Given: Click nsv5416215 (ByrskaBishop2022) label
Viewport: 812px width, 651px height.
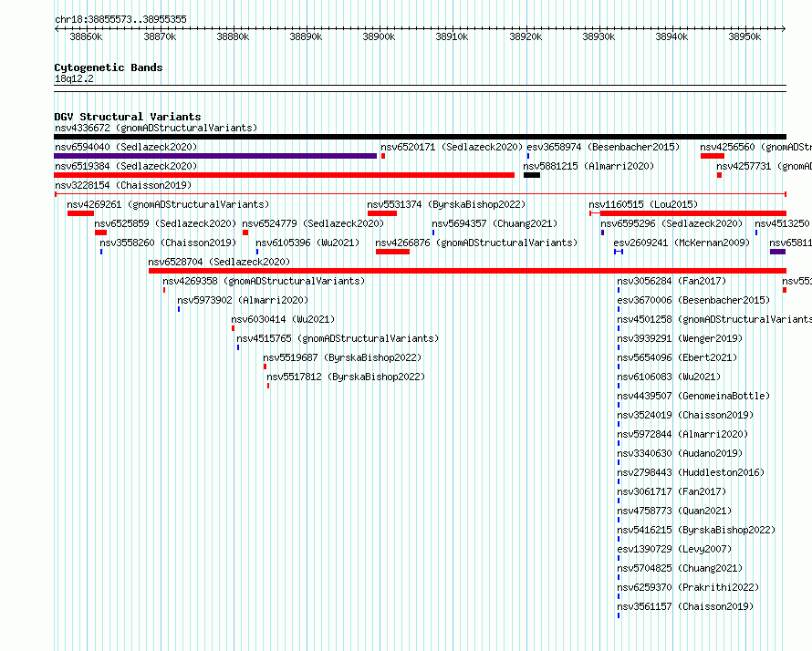Looking at the screenshot, I should [696, 530].
